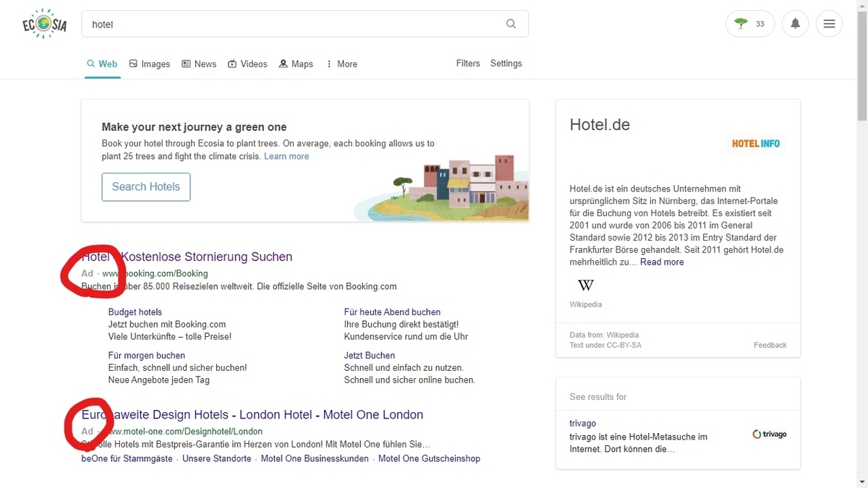
Task: Click the Wikipedia caption under the icon
Action: pyautogui.click(x=586, y=305)
